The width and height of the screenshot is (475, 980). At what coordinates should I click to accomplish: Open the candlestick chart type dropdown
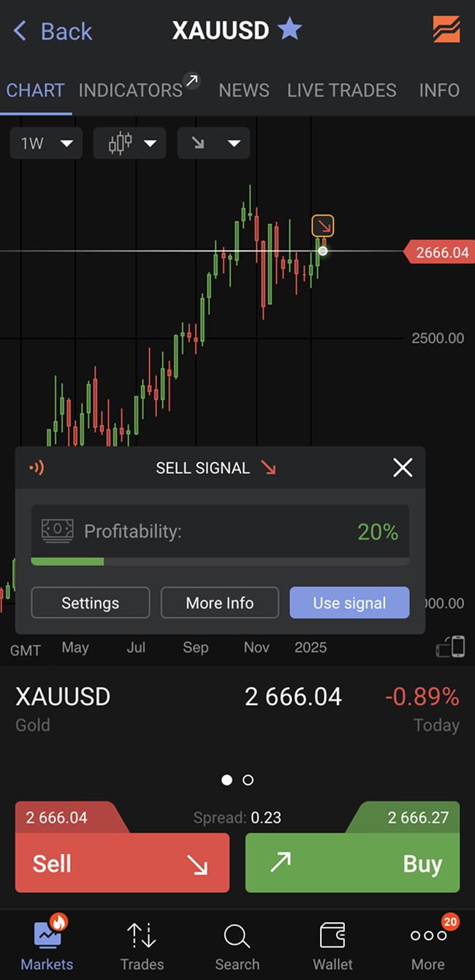point(129,143)
